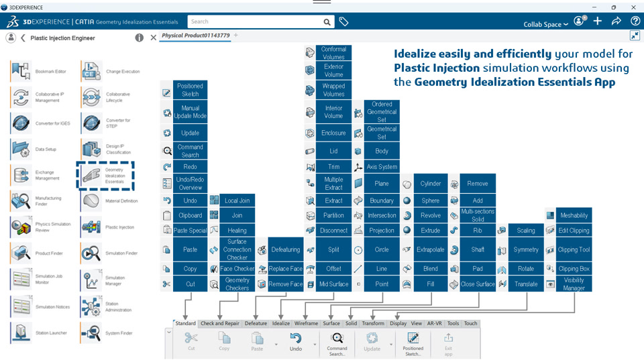This screenshot has width=644, height=362.
Task: Switch to the Defeature tab
Action: pos(256,323)
